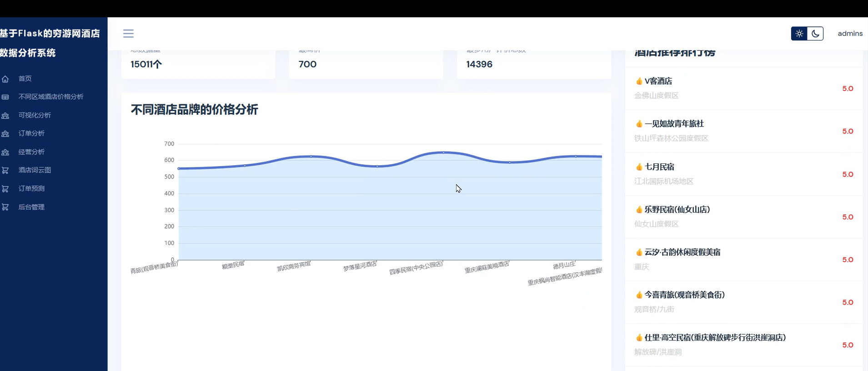This screenshot has width=868, height=371.
Task: Select 云汐·古韵休闲度假美宿 hotel entry
Action: (682, 252)
